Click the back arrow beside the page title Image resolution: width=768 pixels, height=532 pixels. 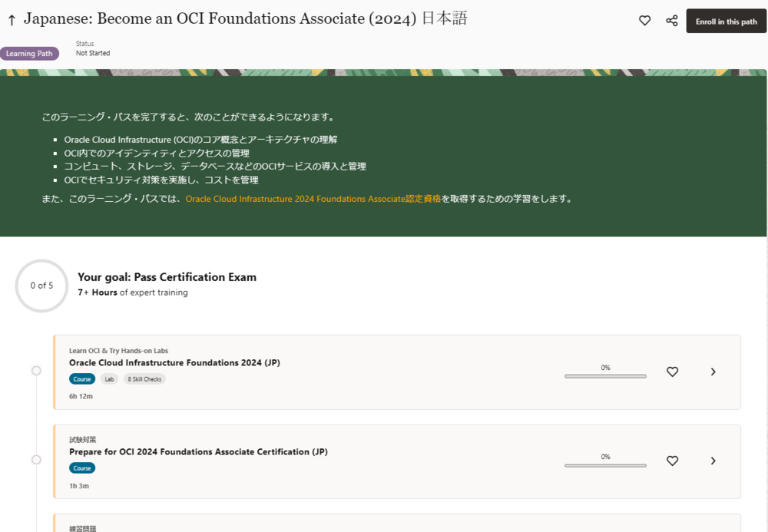(x=12, y=21)
